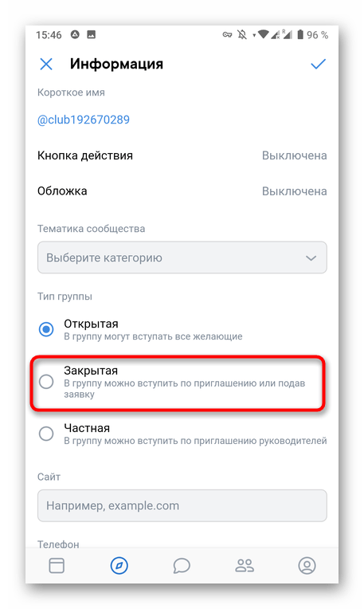Select the Открытая group type radio

(x=46, y=330)
